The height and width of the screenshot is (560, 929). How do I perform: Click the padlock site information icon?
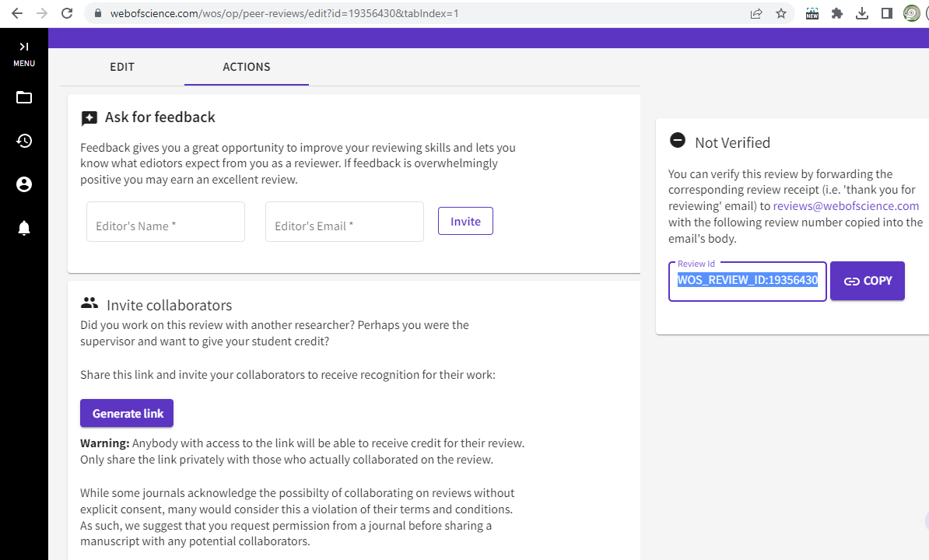tap(97, 12)
